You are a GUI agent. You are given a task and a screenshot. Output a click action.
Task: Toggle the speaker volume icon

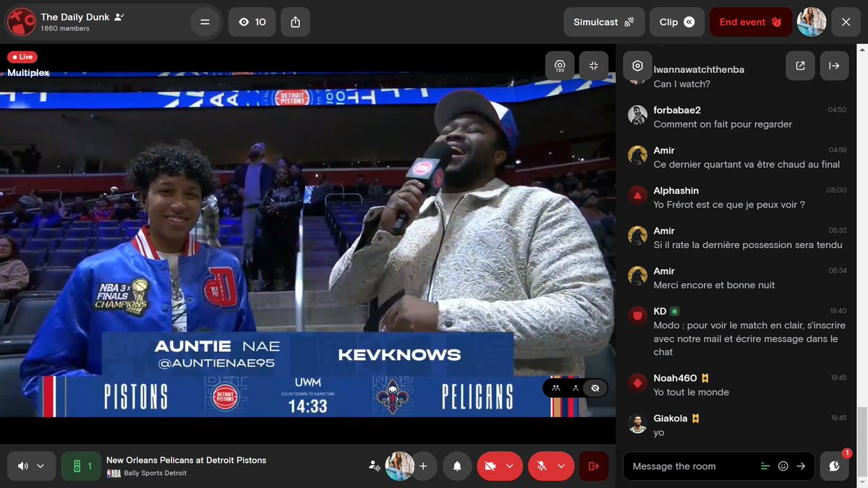tap(23, 466)
